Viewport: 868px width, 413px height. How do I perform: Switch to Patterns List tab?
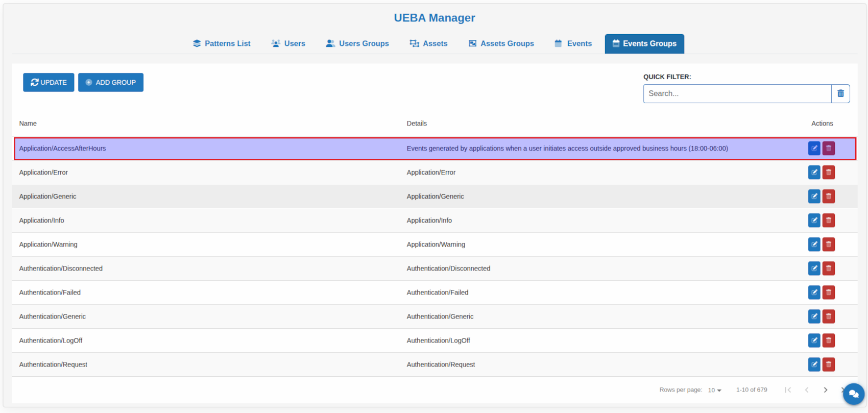[x=222, y=44]
